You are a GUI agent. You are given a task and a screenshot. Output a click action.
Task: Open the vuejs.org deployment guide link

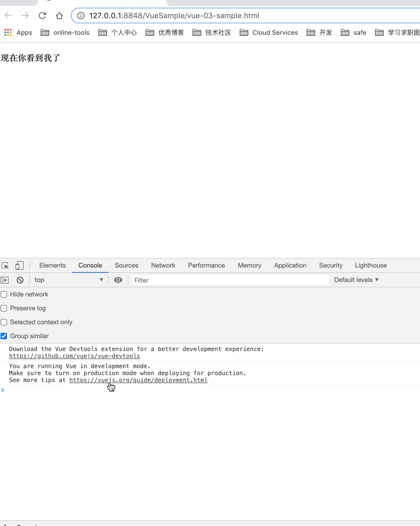pyautogui.click(x=138, y=380)
